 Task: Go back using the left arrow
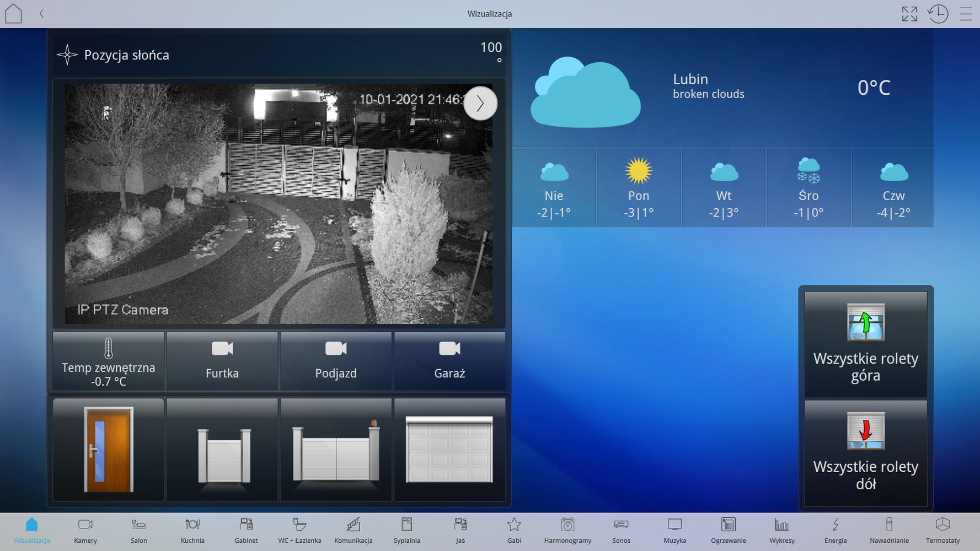41,14
